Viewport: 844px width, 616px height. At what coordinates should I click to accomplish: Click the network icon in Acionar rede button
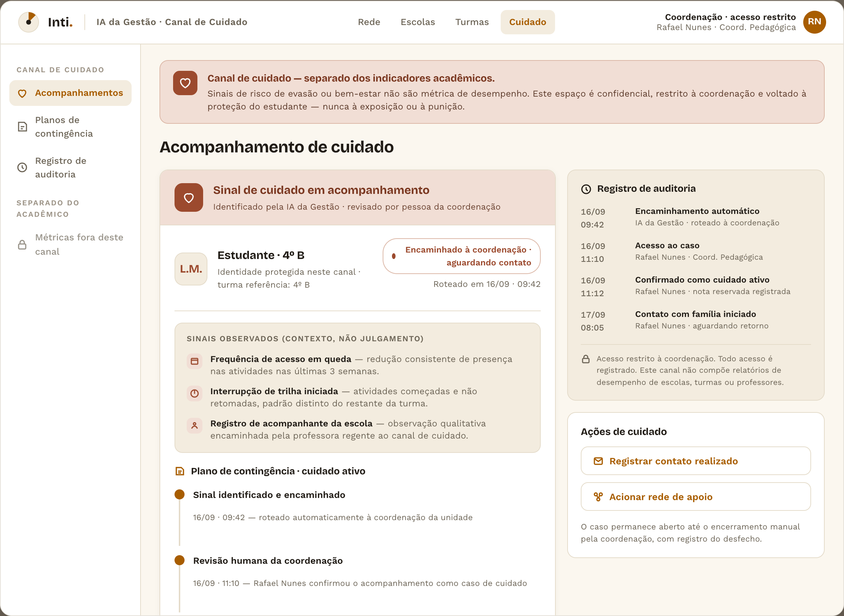[x=598, y=497]
